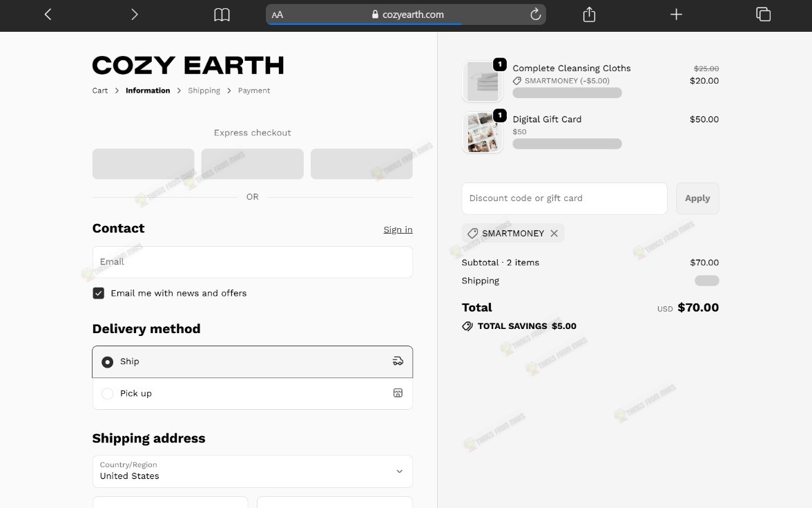This screenshot has height=508, width=812.
Task: Click the delivery truck icon in Ship row
Action: 398,361
